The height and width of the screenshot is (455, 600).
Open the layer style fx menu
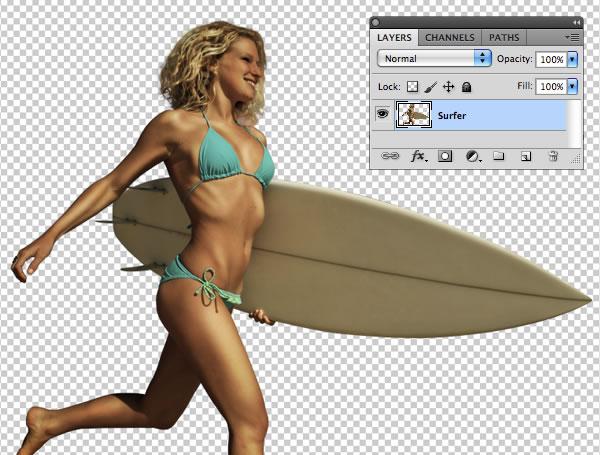tap(419, 156)
